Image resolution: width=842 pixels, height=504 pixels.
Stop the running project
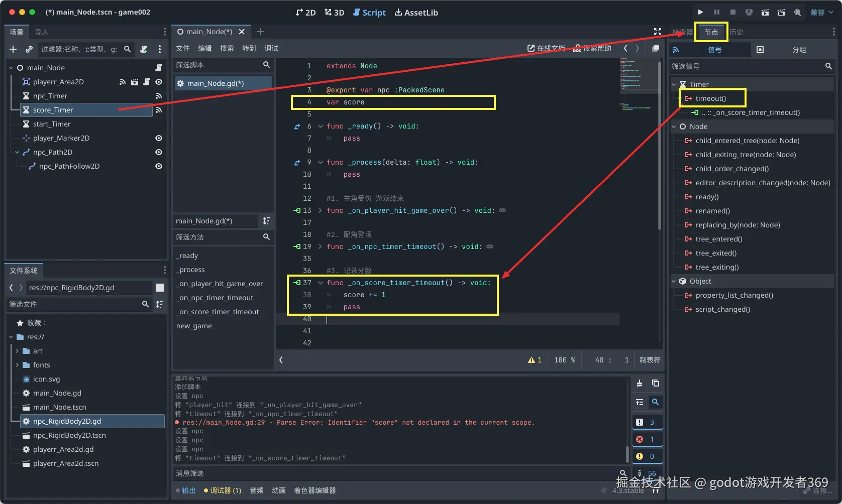(x=733, y=12)
